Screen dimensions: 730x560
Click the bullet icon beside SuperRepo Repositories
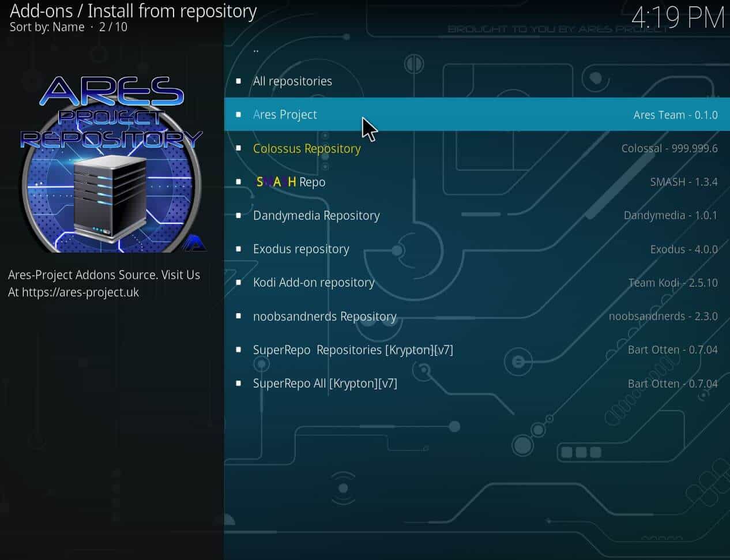click(239, 349)
